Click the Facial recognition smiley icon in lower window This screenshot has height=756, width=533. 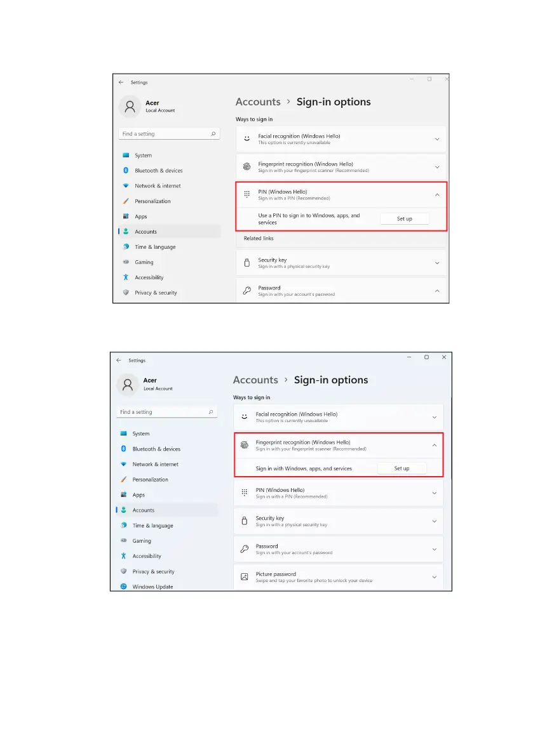point(245,416)
